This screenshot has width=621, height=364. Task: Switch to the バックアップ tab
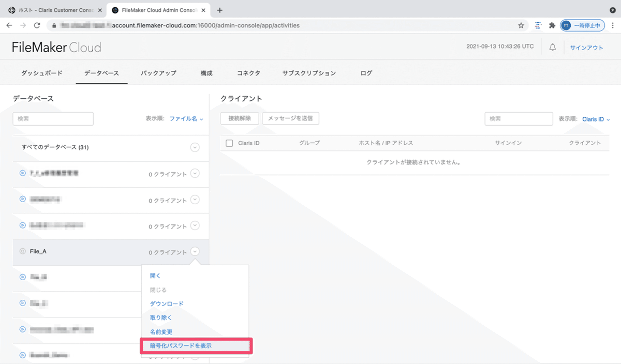(x=158, y=73)
